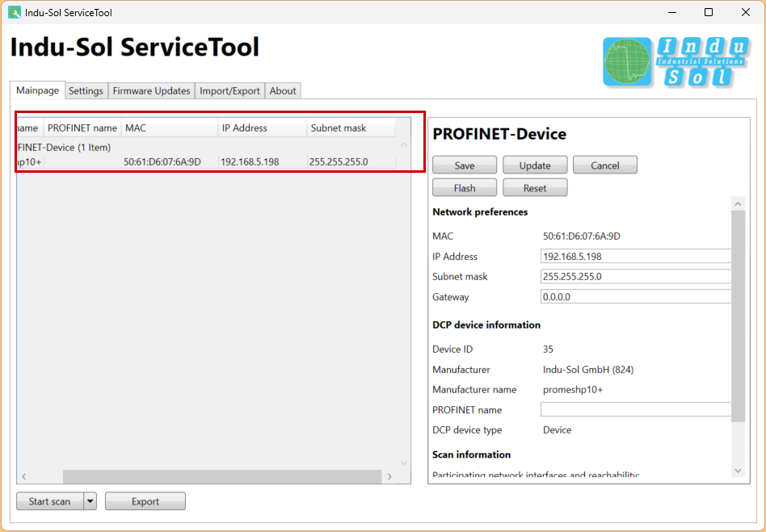Focus the empty PROFINET name field
This screenshot has width=766, height=532.
(636, 409)
